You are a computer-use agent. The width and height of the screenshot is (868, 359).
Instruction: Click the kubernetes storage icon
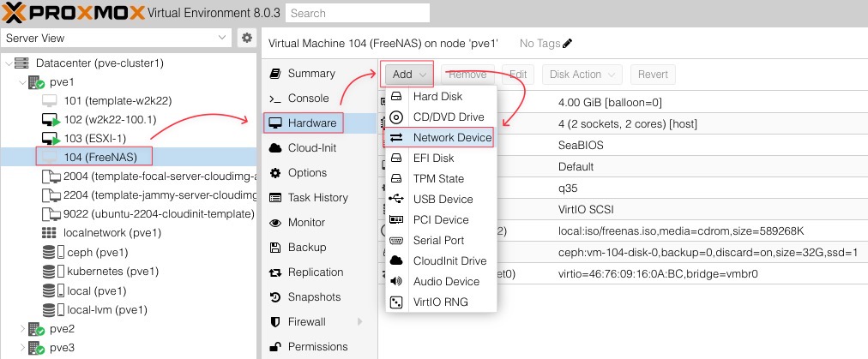click(x=53, y=271)
